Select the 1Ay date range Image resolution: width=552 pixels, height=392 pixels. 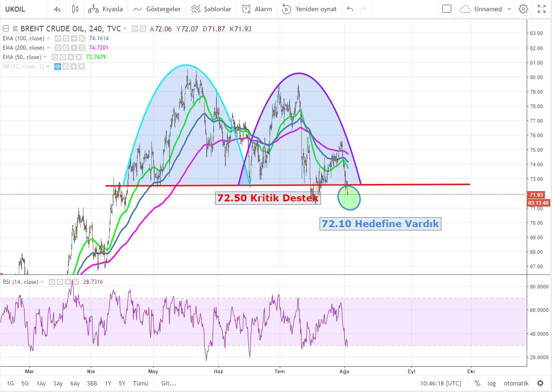click(x=41, y=383)
